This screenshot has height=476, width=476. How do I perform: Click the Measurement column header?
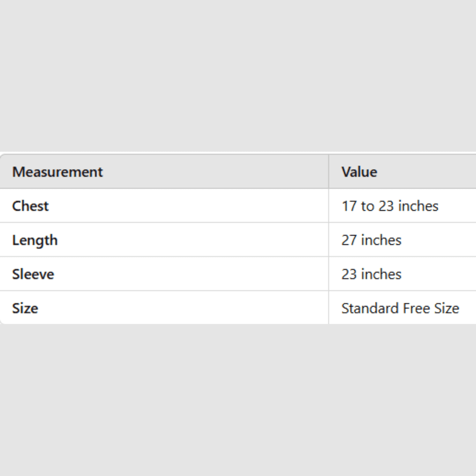57,172
